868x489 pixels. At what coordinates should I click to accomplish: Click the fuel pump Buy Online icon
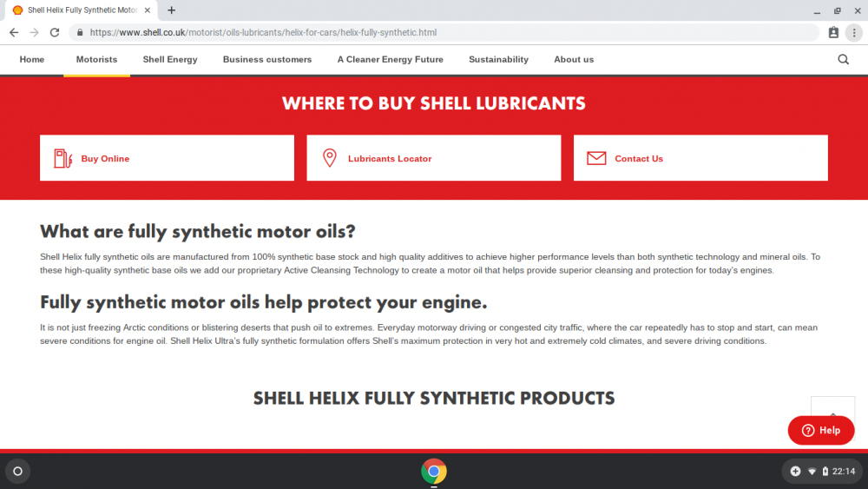click(62, 158)
